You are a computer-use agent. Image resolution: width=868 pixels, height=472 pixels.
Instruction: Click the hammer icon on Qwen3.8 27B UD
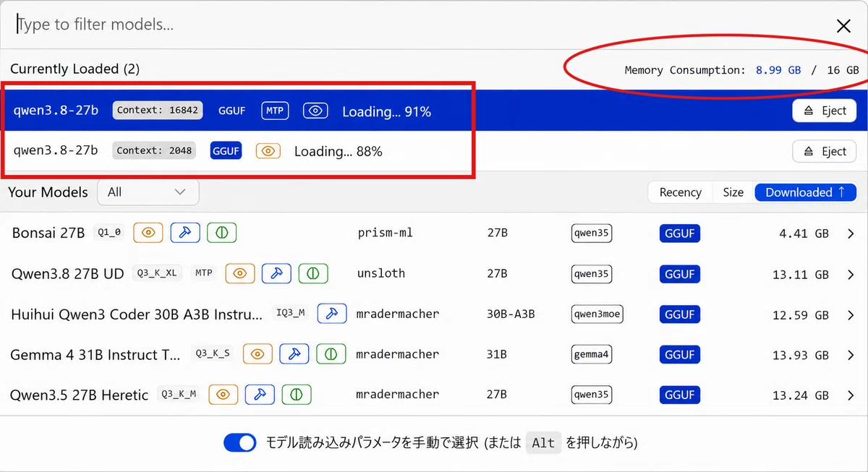point(276,273)
